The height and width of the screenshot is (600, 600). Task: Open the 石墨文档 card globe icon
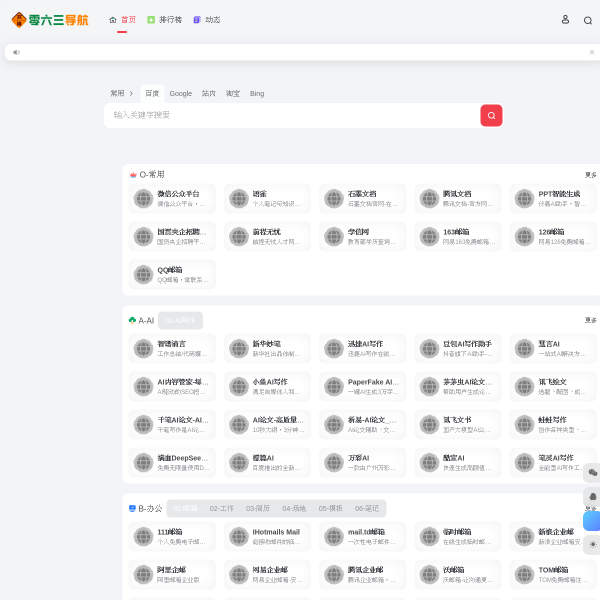(334, 199)
